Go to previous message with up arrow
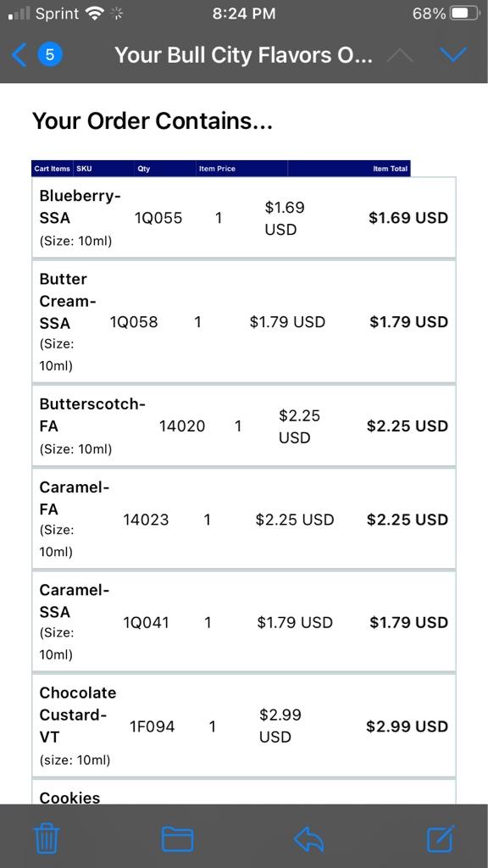Screen dimensions: 488x868 pyautogui.click(x=400, y=55)
